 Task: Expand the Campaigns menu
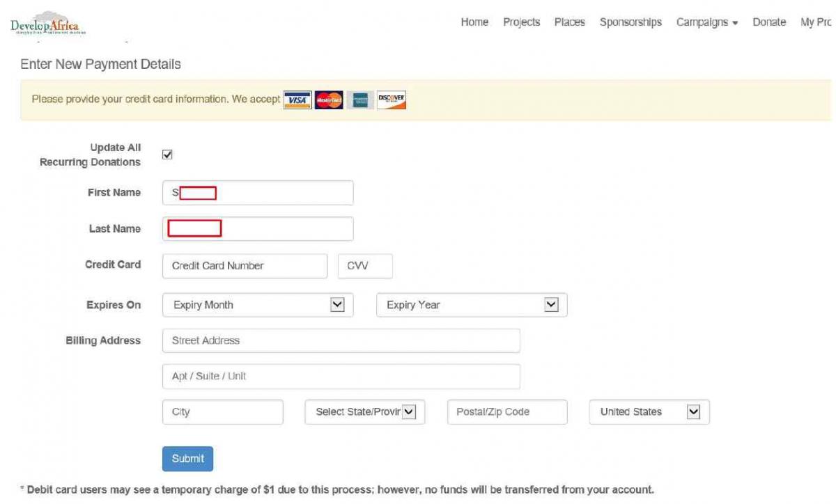[x=705, y=22]
